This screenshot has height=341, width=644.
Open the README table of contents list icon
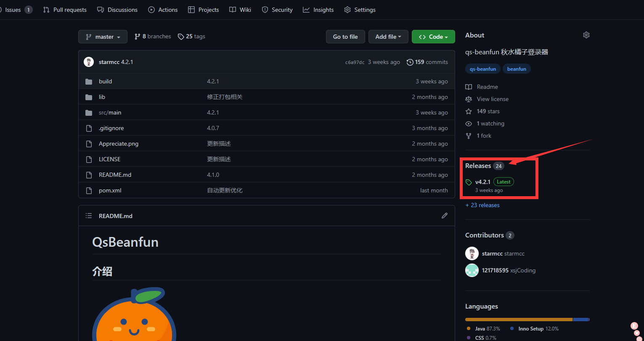tap(89, 216)
